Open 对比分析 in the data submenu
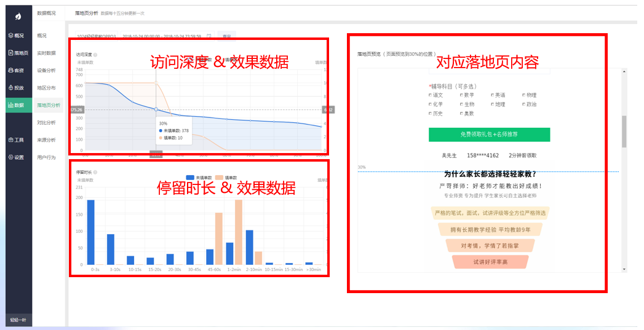Screen dimensions: 644x330 pyautogui.click(x=46, y=123)
